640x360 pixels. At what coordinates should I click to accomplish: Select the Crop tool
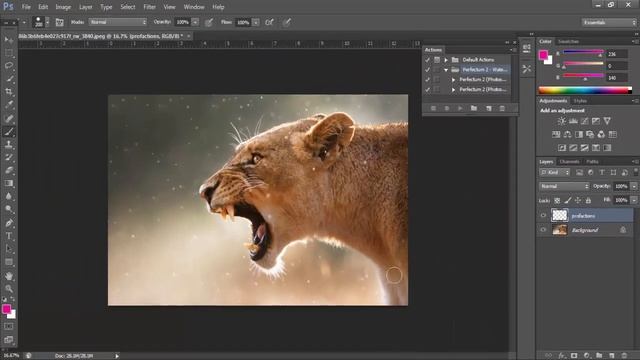click(x=9, y=92)
